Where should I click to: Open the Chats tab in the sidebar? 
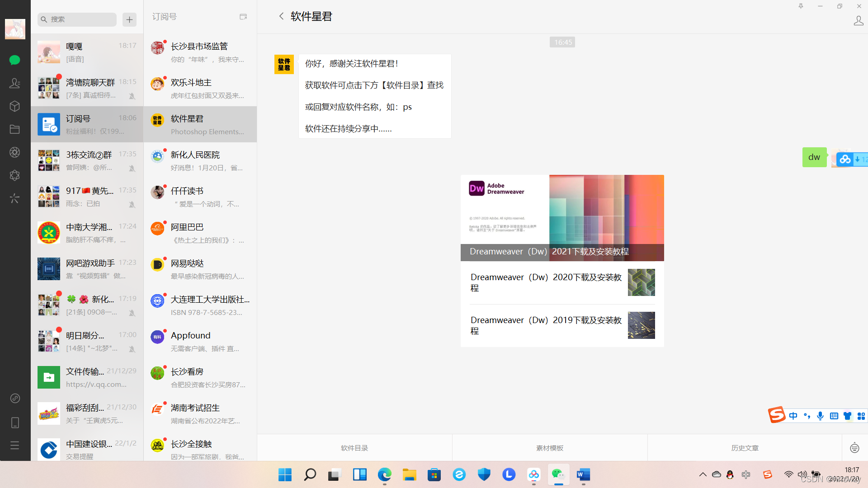[14, 60]
